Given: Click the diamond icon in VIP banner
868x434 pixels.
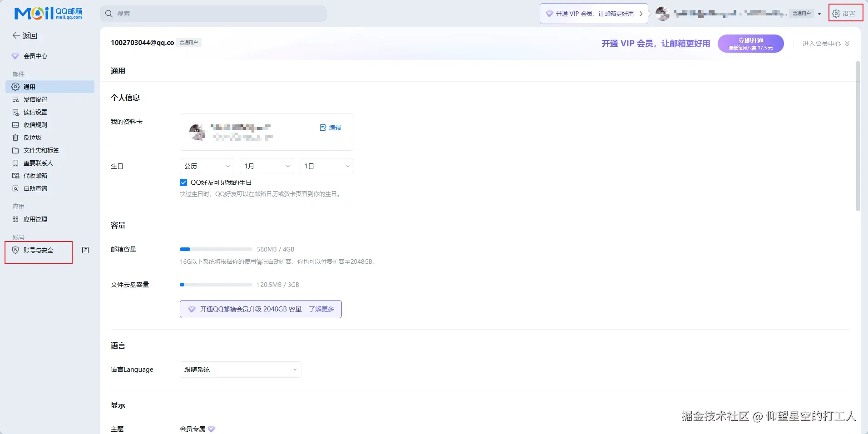Looking at the screenshot, I should point(549,14).
